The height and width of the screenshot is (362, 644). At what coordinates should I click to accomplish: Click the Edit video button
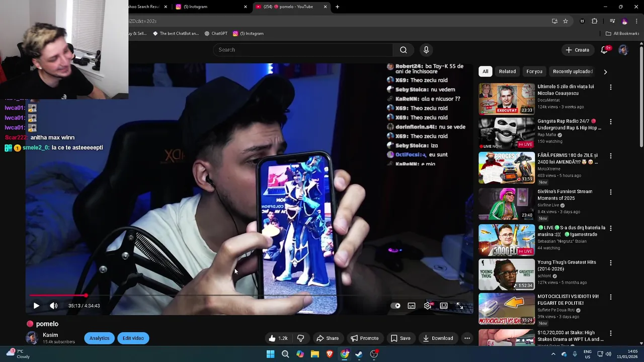133,338
